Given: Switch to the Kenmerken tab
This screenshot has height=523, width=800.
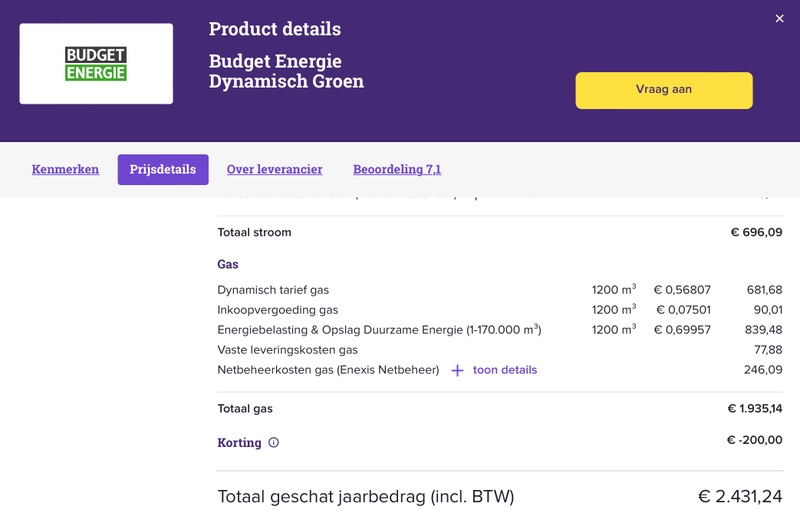Looking at the screenshot, I should coord(65,170).
